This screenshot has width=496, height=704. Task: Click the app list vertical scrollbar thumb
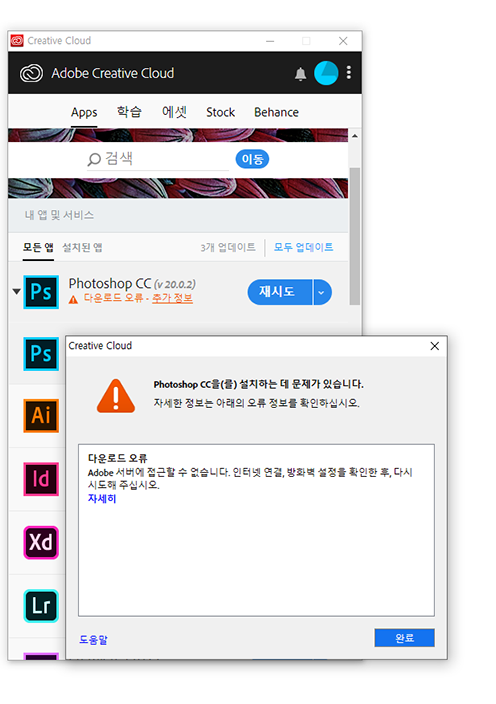[355, 236]
